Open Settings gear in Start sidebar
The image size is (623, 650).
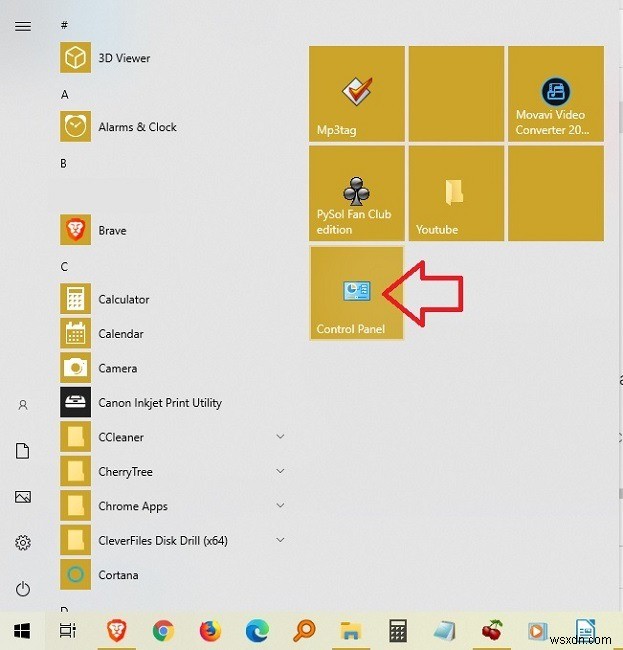pyautogui.click(x=23, y=542)
